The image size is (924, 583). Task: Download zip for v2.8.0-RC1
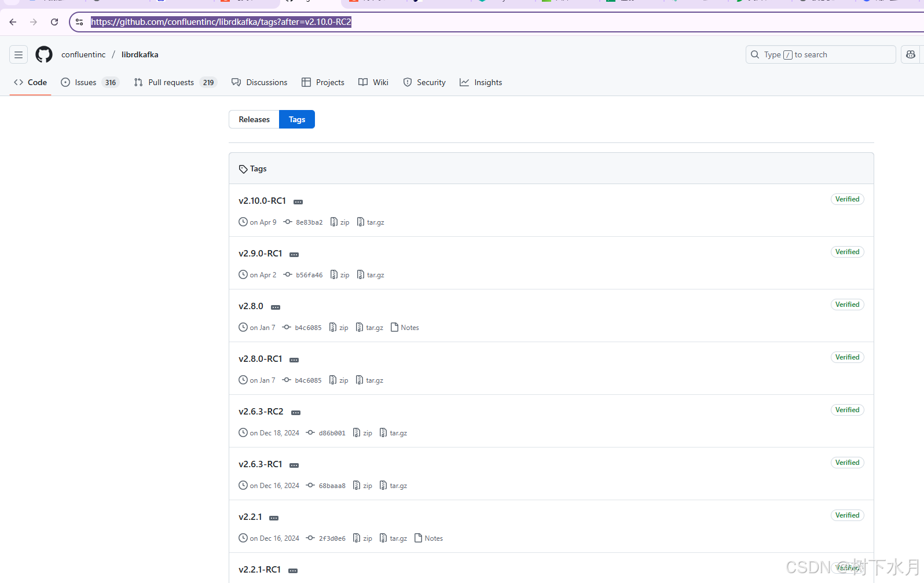(339, 380)
